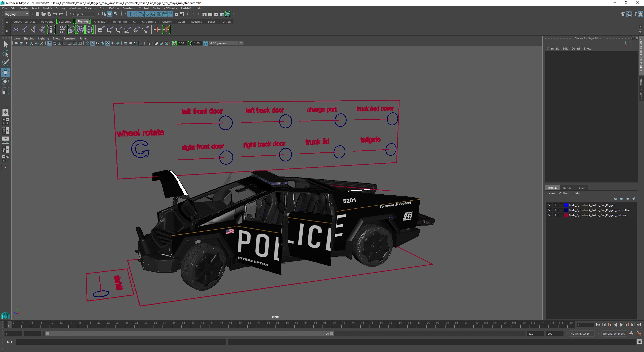Open a scene with the folder icon
This screenshot has height=352, width=644.
[x=44, y=14]
